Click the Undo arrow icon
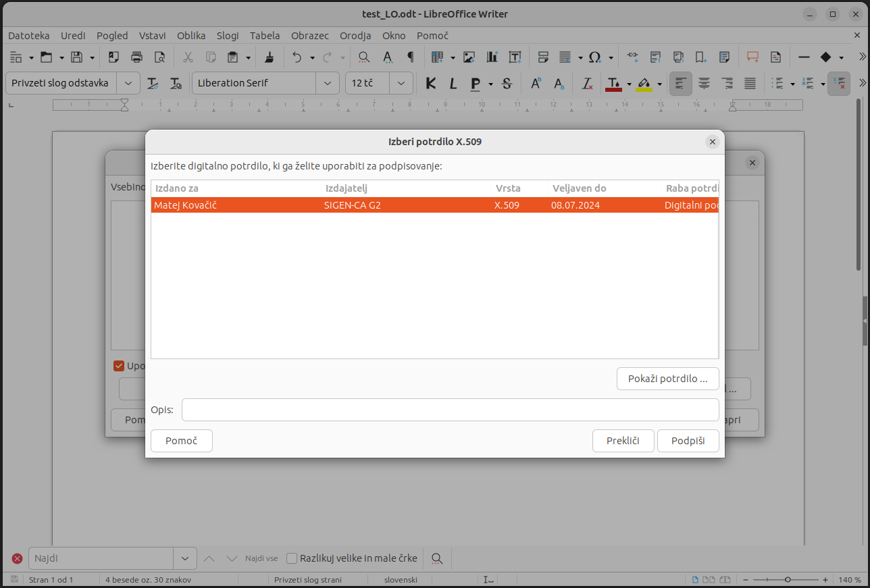Viewport: 870px width, 588px height. pos(297,57)
